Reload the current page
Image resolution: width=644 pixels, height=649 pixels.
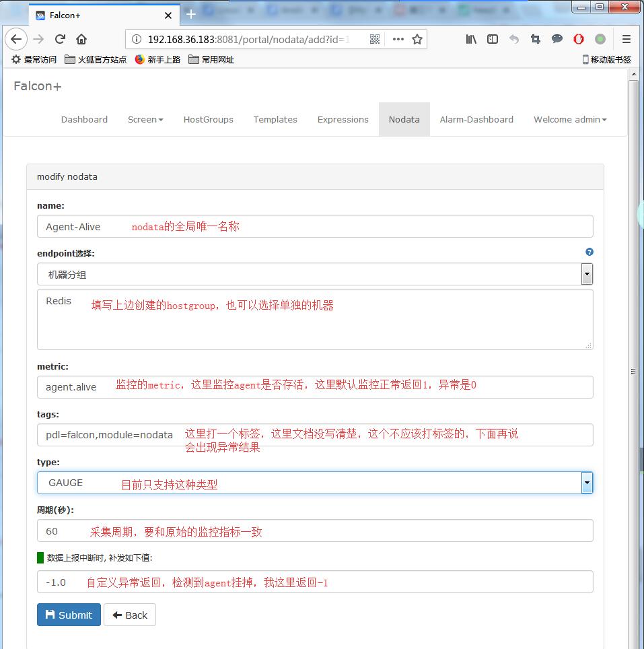point(60,39)
